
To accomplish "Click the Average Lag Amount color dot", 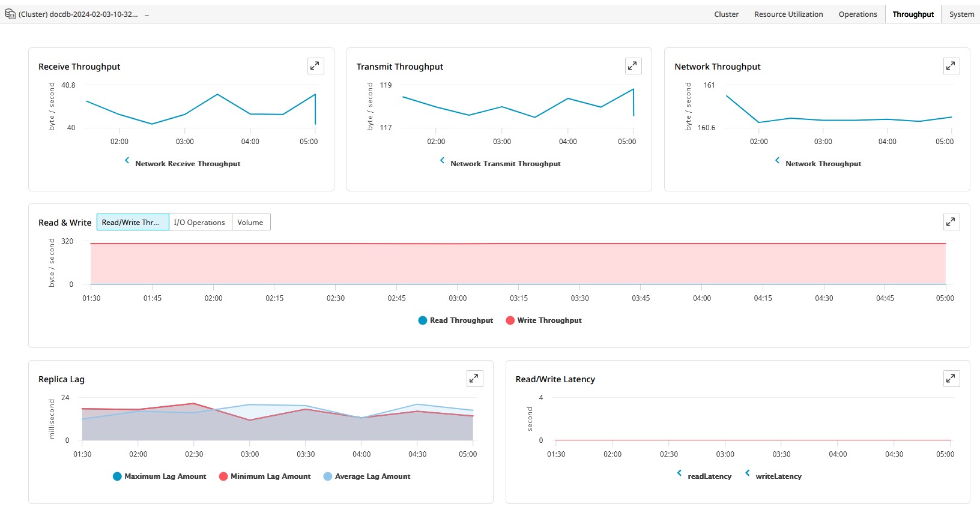I will point(328,476).
